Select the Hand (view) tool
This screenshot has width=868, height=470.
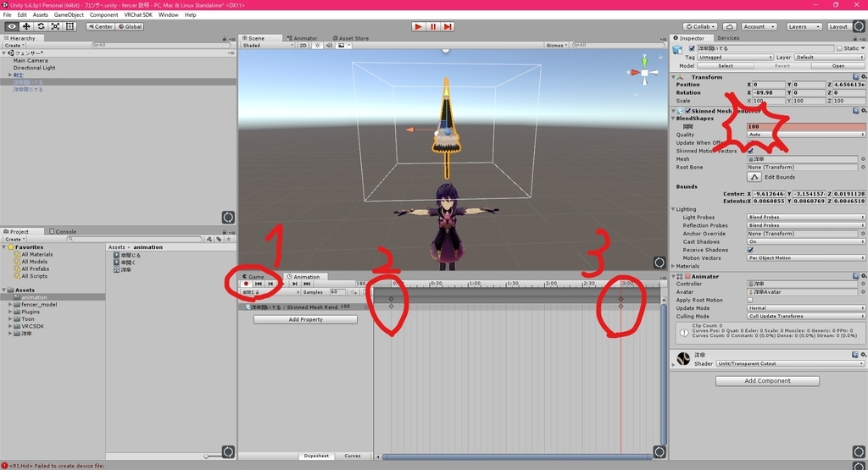pos(12,26)
